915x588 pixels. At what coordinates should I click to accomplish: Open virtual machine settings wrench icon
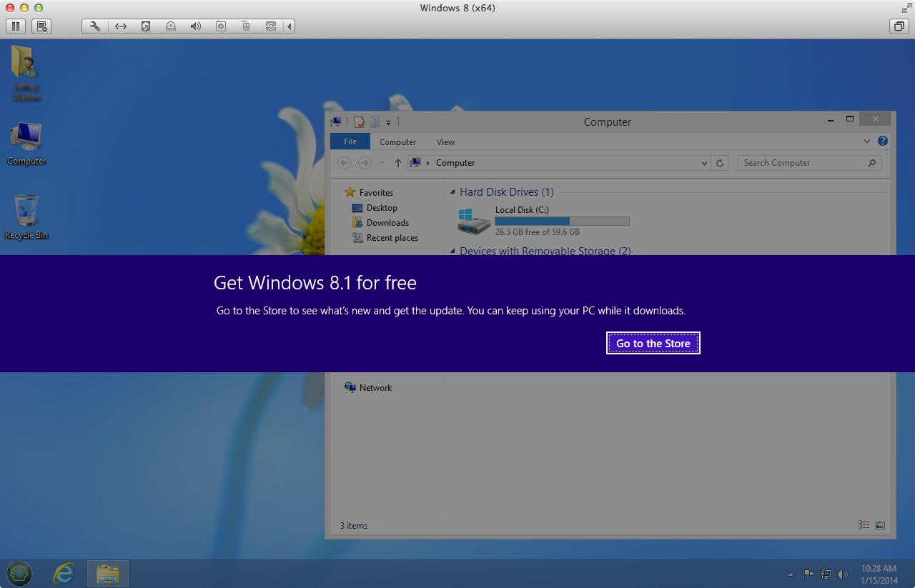(x=94, y=26)
